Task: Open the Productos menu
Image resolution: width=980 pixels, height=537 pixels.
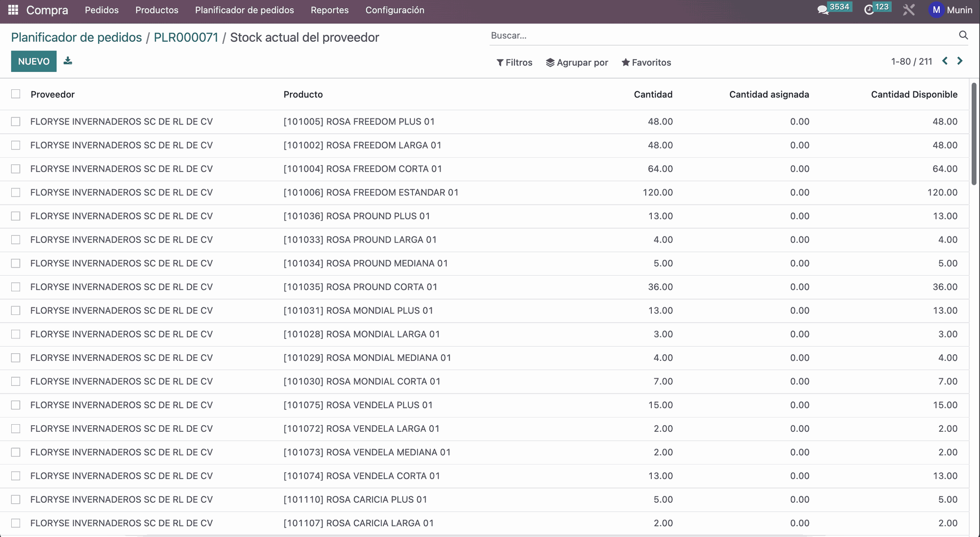Action: (x=157, y=10)
